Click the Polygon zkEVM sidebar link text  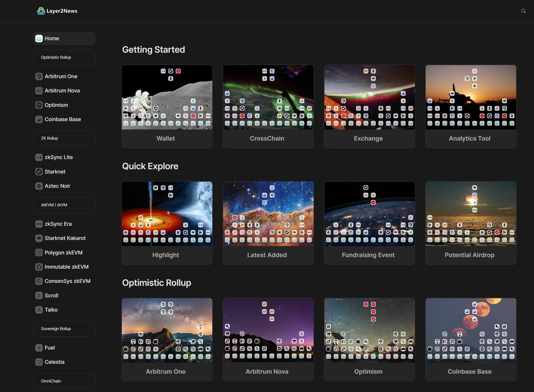pyautogui.click(x=64, y=253)
